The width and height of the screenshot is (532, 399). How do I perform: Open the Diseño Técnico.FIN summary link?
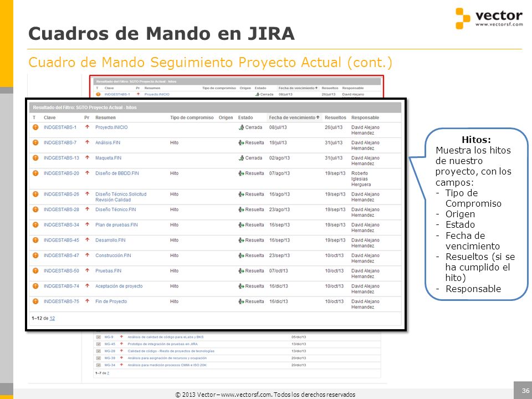(x=115, y=209)
